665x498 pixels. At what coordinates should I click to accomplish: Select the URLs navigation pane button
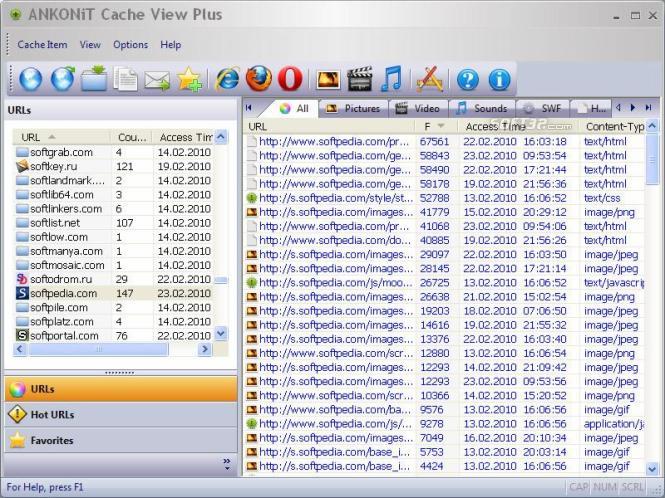point(121,389)
